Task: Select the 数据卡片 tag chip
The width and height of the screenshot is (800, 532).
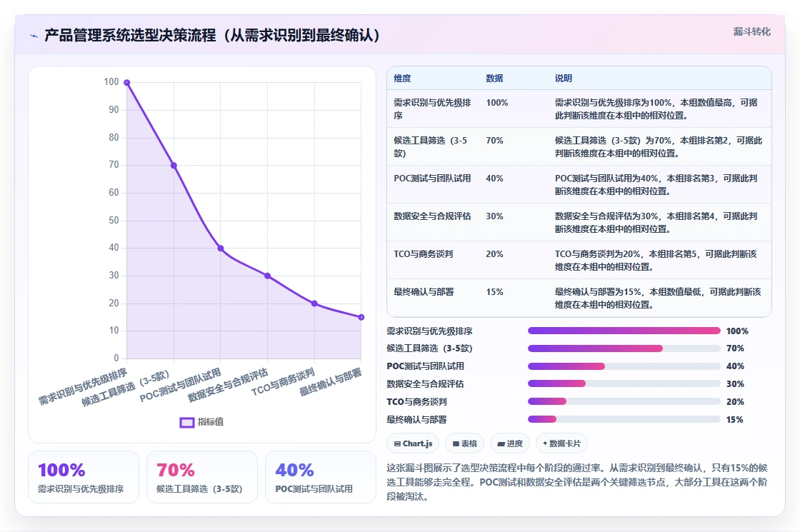Action: pos(561,443)
